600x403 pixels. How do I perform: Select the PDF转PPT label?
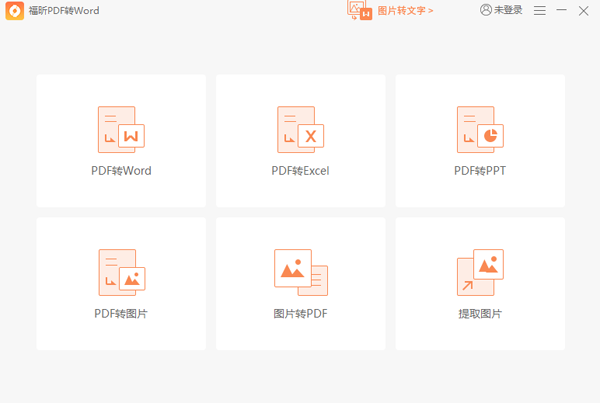[480, 171]
